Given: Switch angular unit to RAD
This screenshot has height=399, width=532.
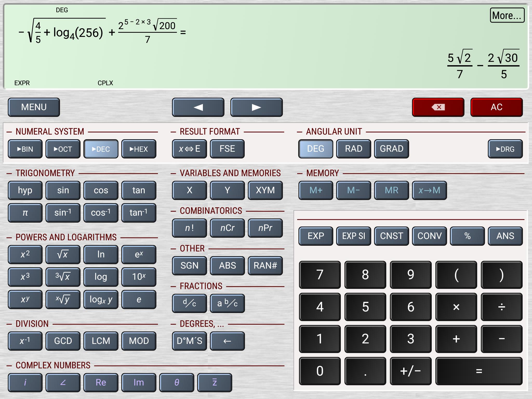Looking at the screenshot, I should click(353, 149).
